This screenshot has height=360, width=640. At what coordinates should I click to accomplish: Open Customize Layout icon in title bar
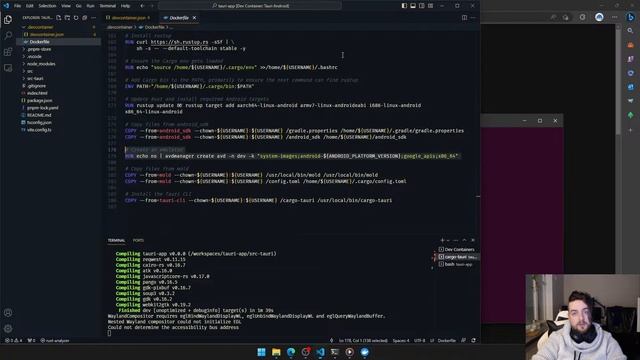point(431,6)
